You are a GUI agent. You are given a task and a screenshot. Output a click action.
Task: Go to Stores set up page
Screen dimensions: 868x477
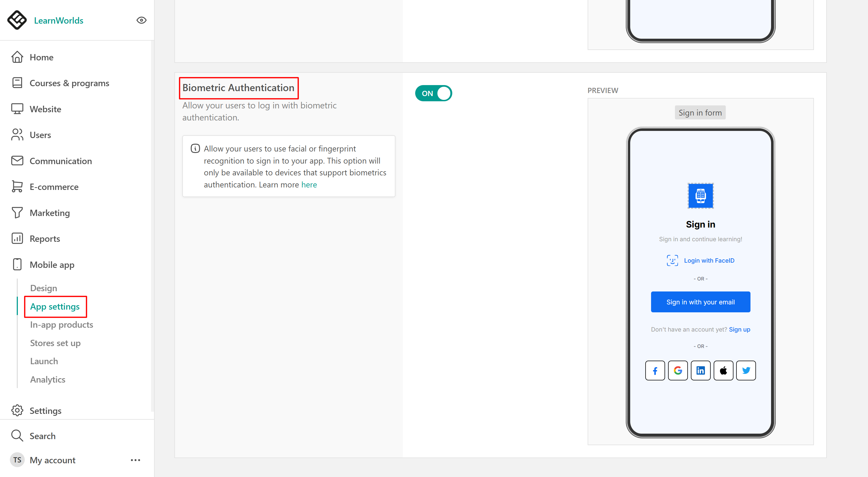click(55, 343)
